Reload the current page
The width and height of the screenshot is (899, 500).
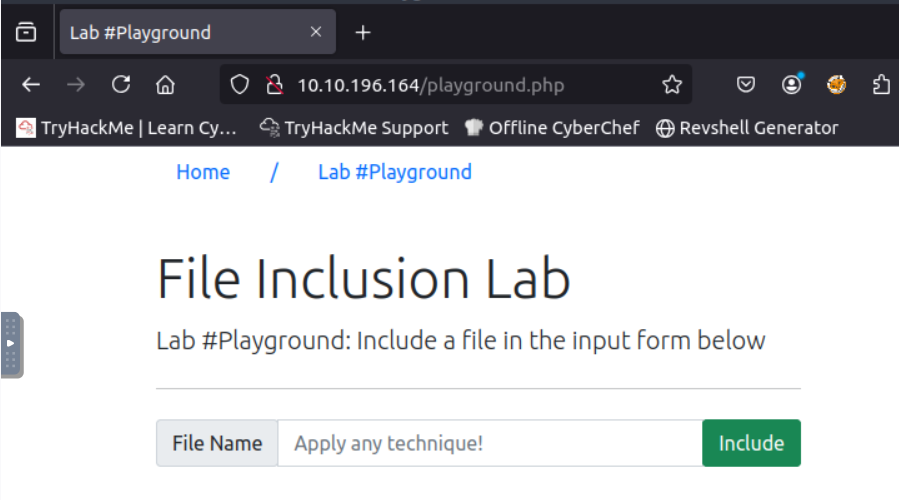[x=121, y=85]
